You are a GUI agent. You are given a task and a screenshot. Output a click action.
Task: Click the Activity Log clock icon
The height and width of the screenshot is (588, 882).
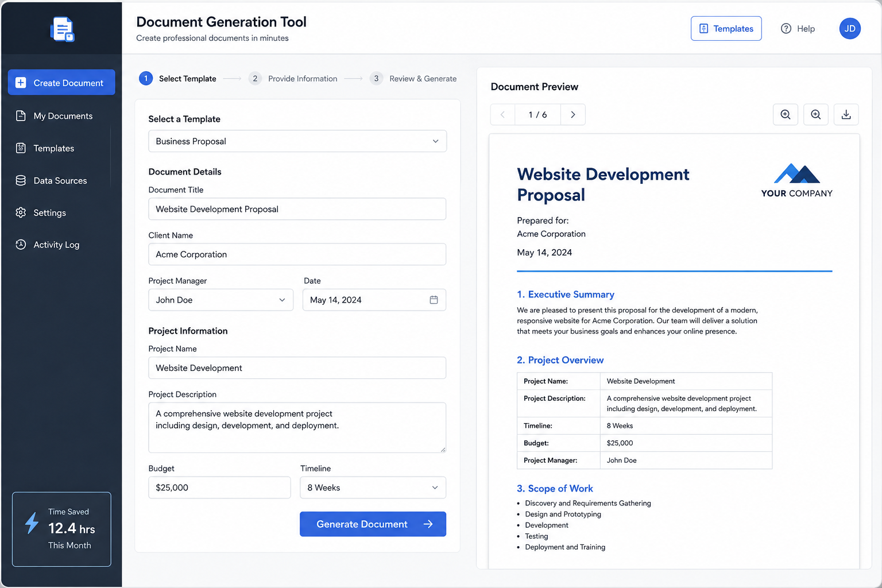21,245
